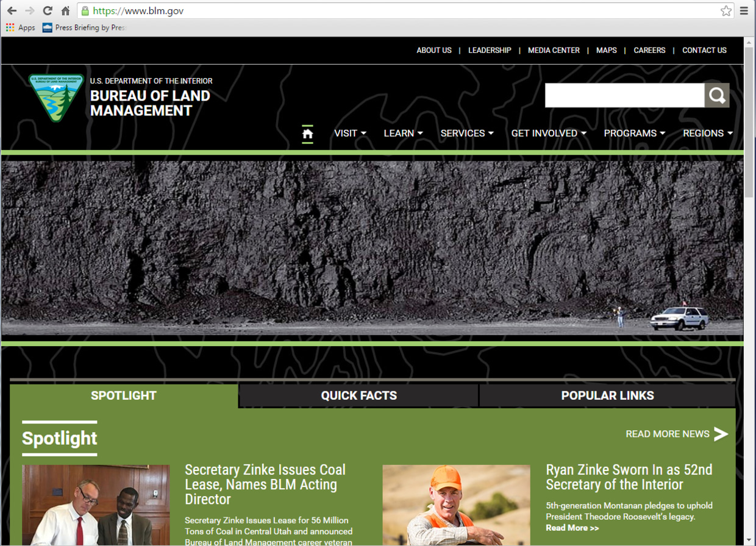
Task: Click the green secure padlock icon
Action: [85, 11]
